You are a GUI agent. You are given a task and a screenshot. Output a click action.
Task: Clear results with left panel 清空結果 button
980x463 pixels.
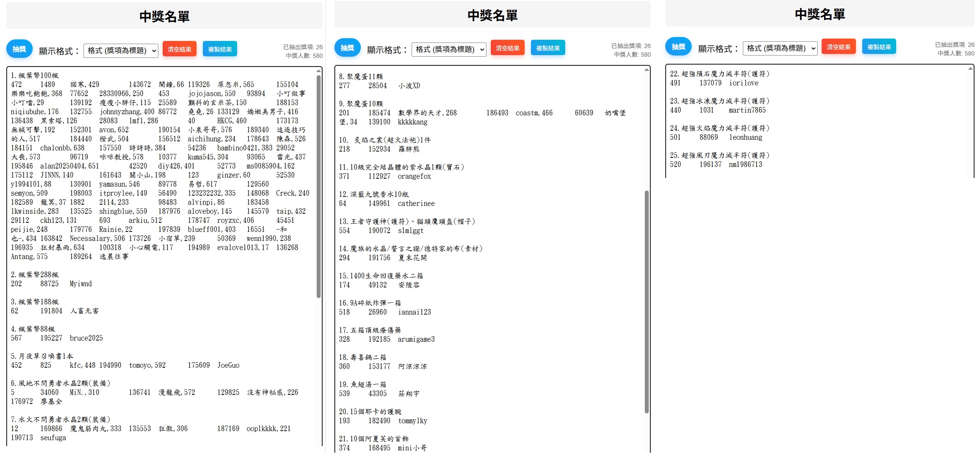pos(180,49)
